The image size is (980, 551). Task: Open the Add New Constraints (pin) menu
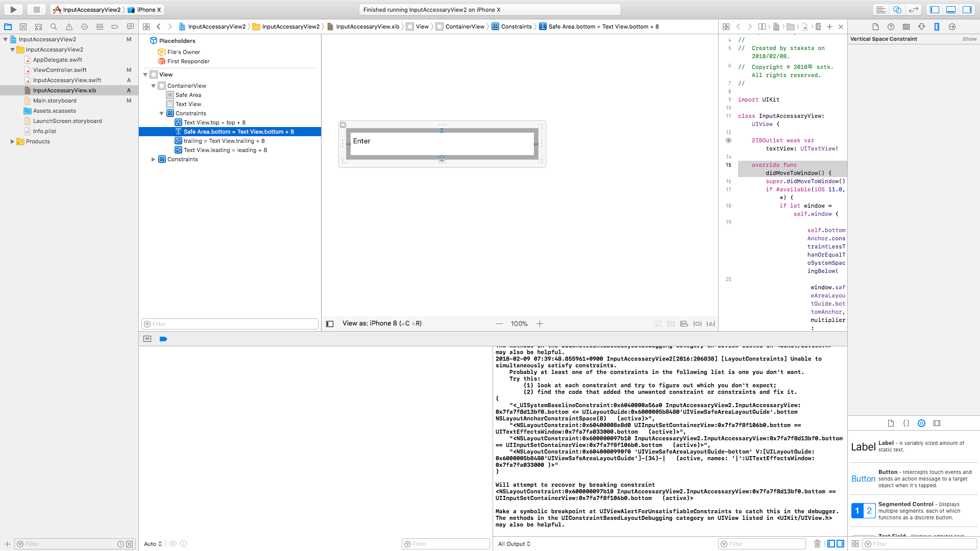[x=697, y=323]
